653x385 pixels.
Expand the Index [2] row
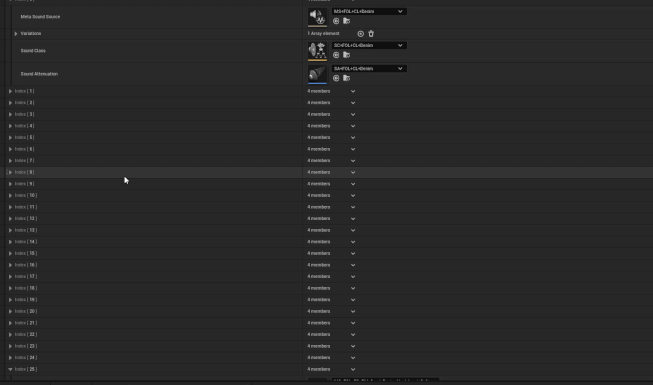coord(10,103)
